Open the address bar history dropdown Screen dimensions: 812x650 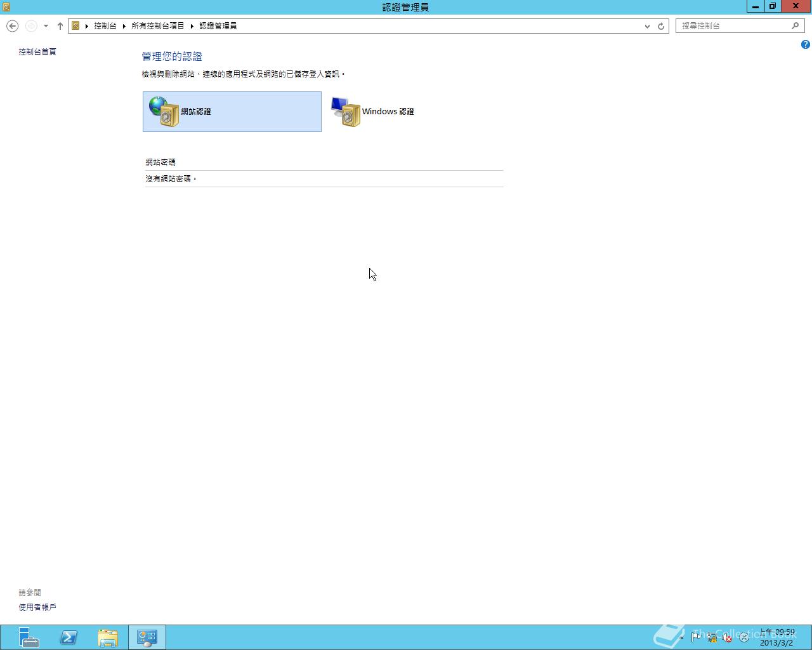tap(647, 26)
